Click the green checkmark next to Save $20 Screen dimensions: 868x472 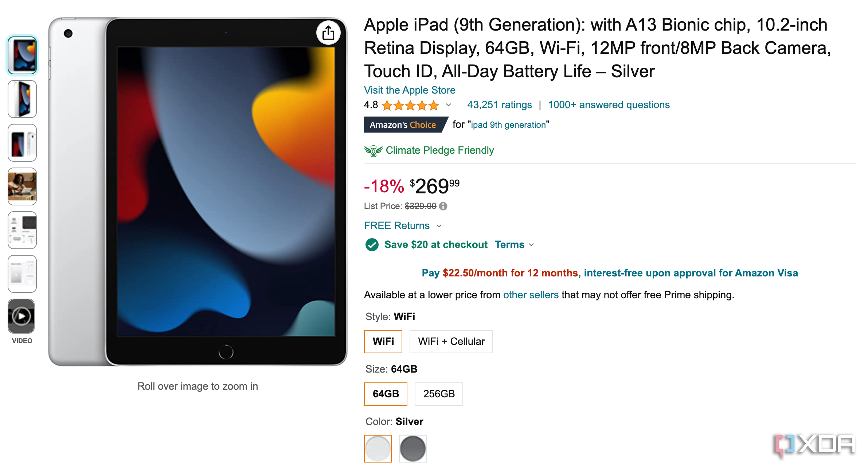[371, 245]
